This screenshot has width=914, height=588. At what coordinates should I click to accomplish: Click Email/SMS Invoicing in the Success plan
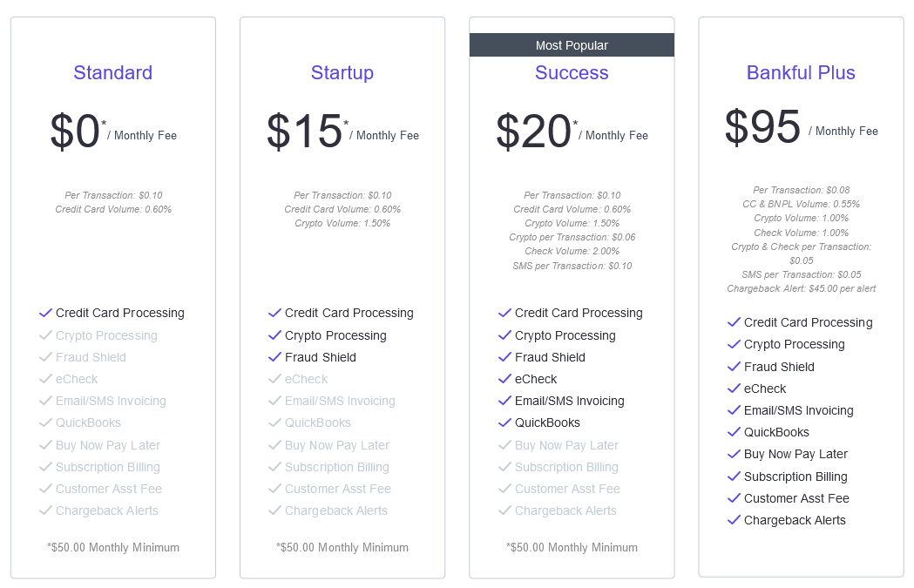tap(569, 401)
